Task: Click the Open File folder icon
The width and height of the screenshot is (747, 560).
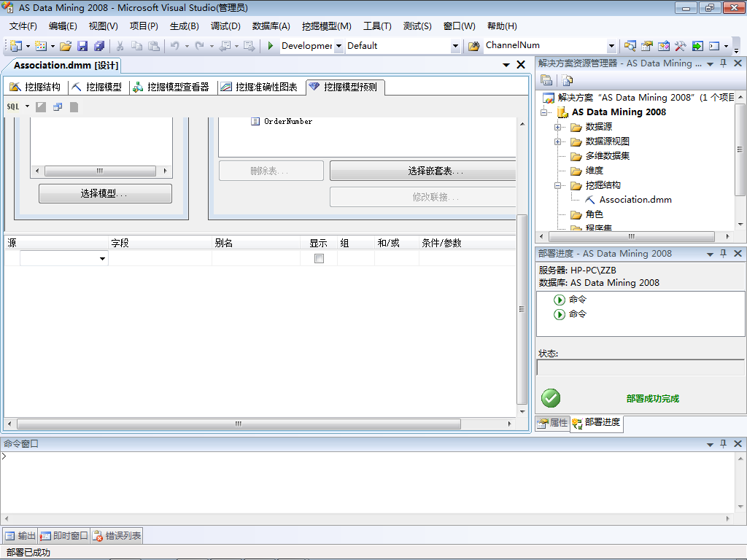Action: [x=66, y=46]
